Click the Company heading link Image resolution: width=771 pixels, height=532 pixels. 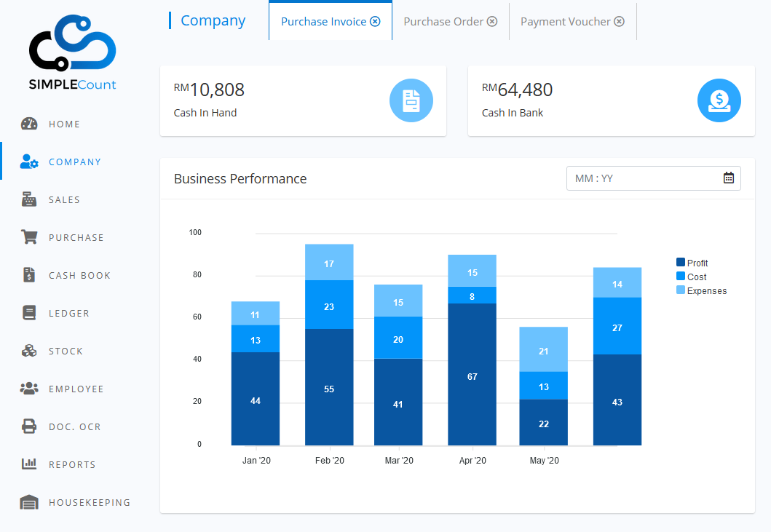(x=212, y=20)
